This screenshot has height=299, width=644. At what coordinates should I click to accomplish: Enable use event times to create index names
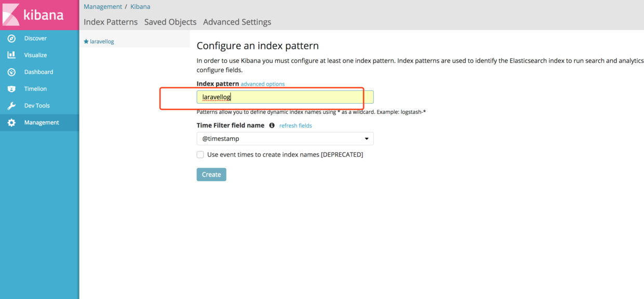coord(200,155)
